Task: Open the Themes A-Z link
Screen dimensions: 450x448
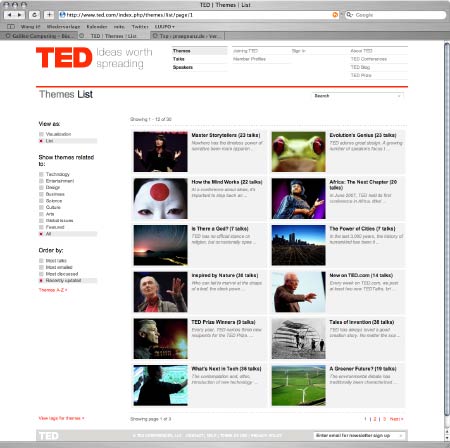Action: pyautogui.click(x=53, y=290)
